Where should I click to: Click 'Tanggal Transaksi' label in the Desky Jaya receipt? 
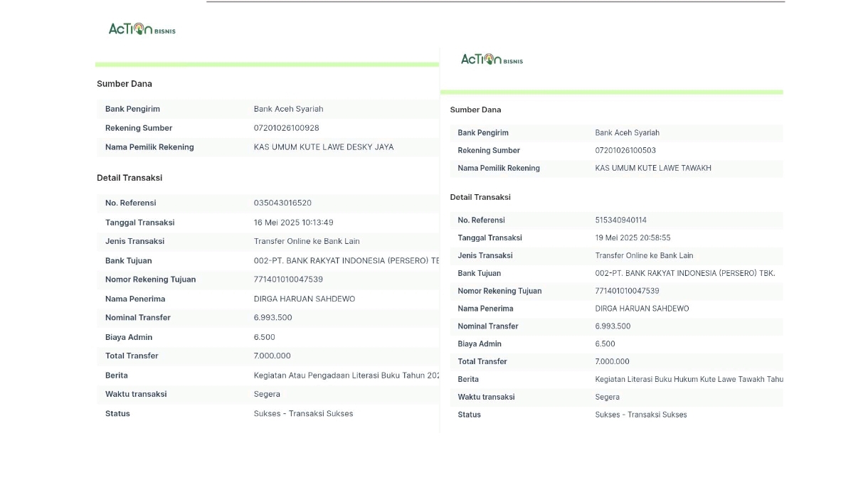tap(139, 223)
